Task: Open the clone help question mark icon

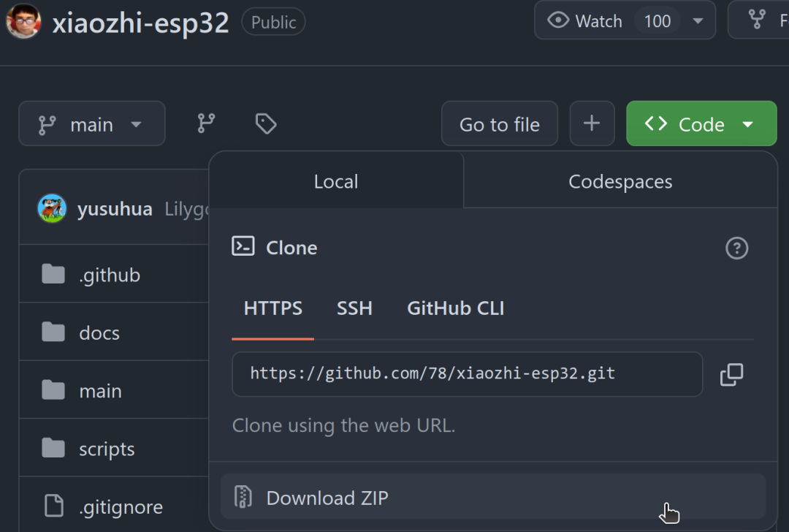Action: [x=736, y=248]
